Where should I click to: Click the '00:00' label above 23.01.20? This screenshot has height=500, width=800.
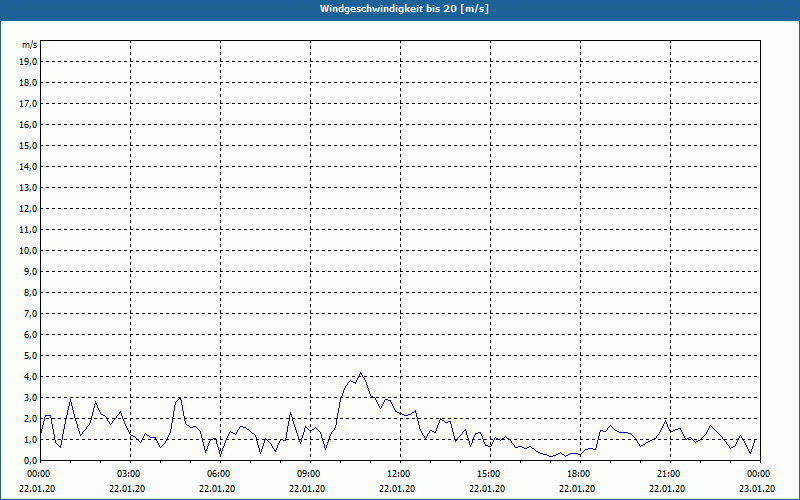coord(760,474)
